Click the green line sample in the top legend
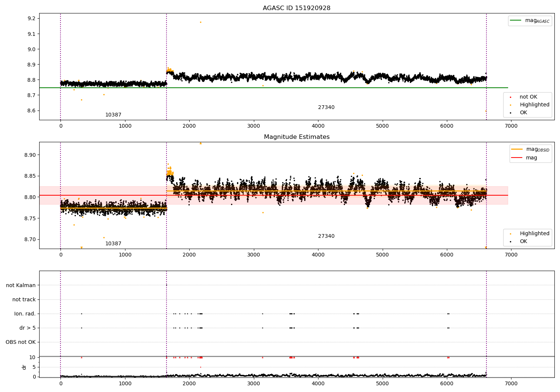 516,21
